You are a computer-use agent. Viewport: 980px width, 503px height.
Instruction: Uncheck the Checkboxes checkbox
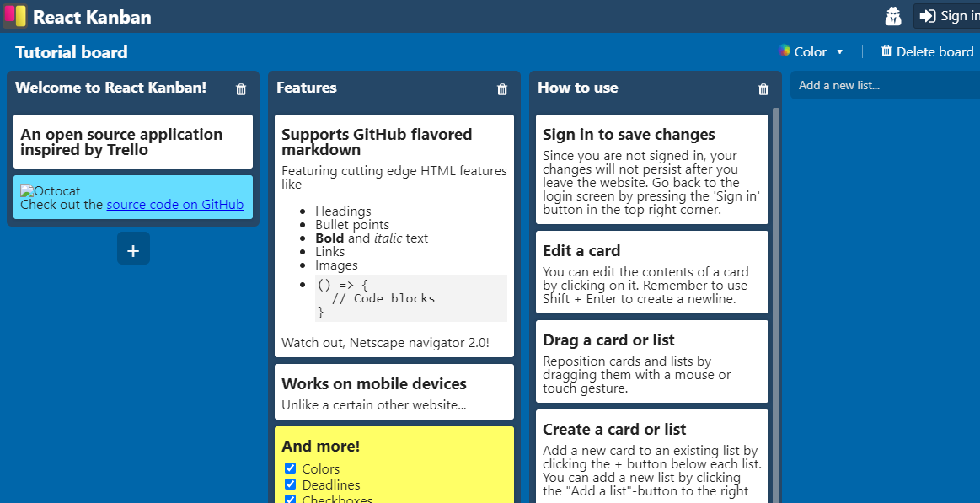click(x=290, y=499)
